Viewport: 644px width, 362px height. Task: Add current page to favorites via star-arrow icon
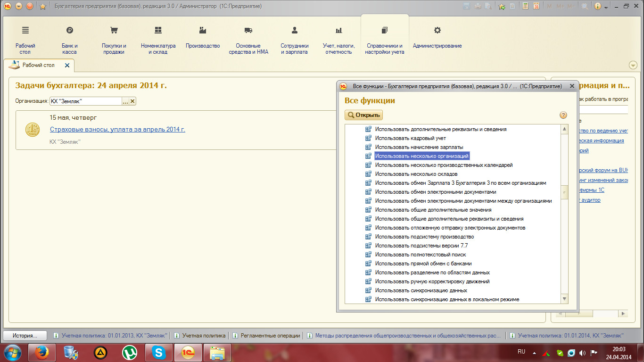point(502,7)
